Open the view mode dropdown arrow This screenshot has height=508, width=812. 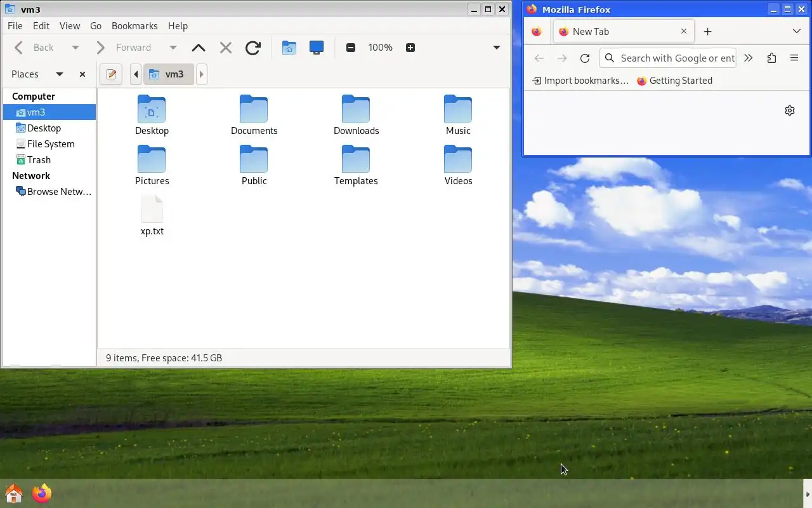coord(497,48)
